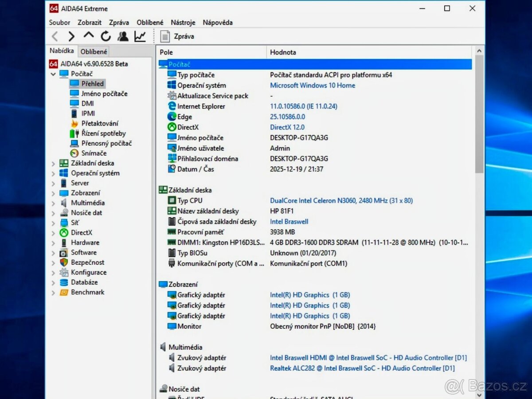Screen dimensions: 532x399
Task: Open the Oblíbené menu
Action: 150,22
